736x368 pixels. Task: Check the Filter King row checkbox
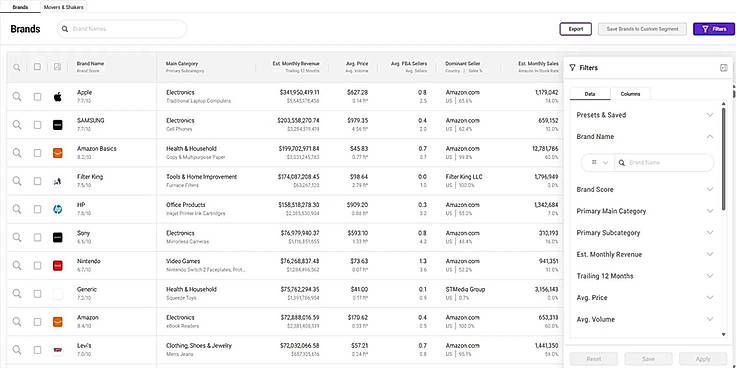[37, 181]
